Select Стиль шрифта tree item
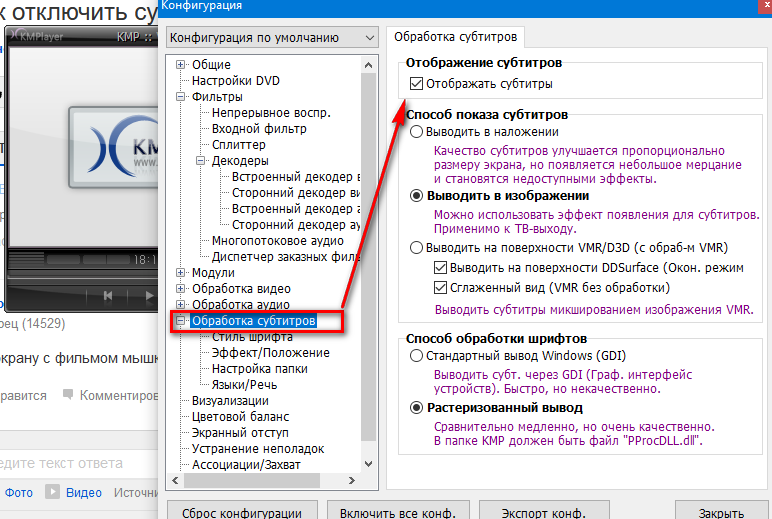 point(252,337)
